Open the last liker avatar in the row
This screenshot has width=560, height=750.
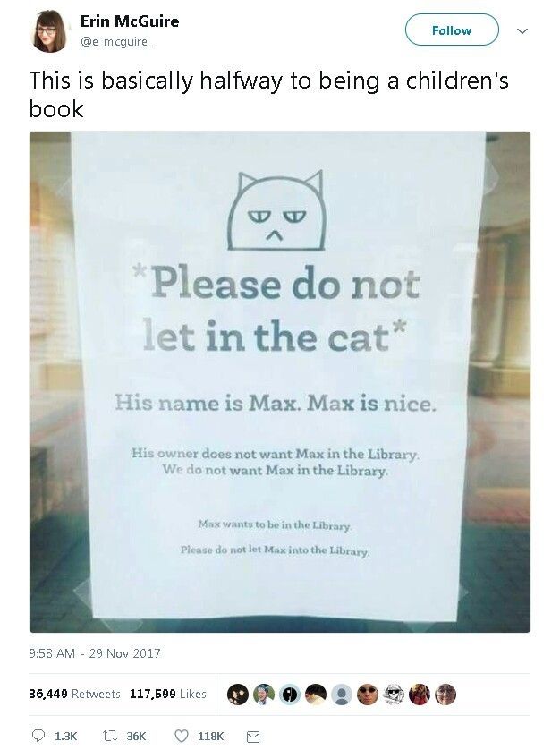point(445,694)
